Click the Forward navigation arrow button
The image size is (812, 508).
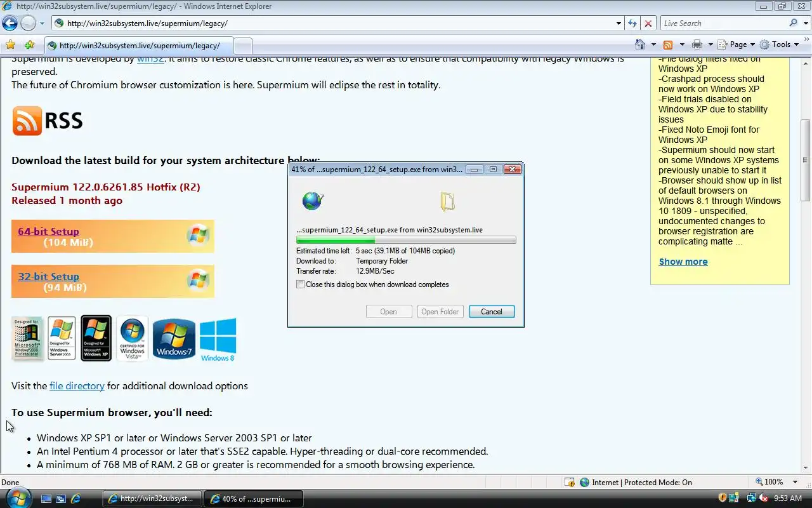28,23
